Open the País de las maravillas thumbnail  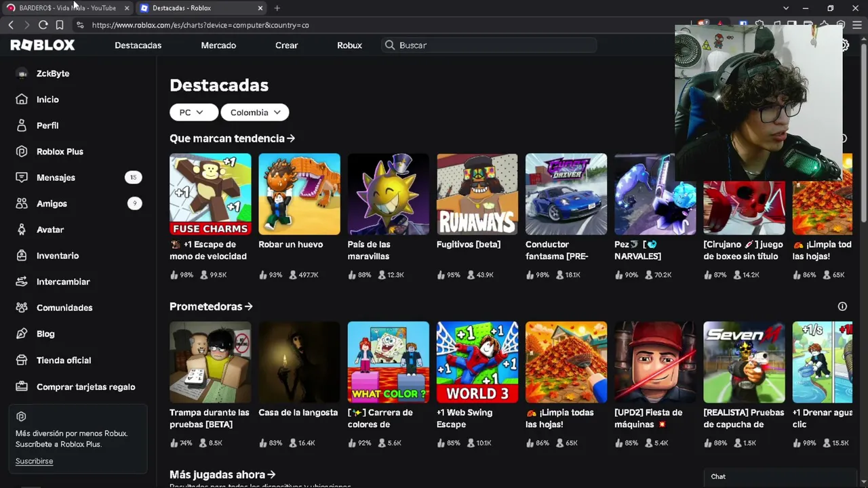(x=389, y=194)
